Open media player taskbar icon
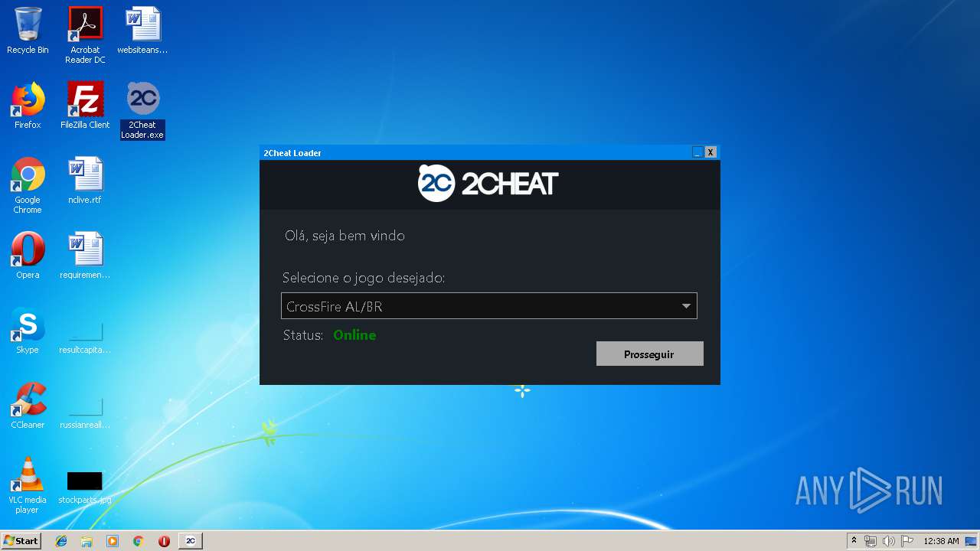This screenshot has width=980, height=551. [x=113, y=541]
